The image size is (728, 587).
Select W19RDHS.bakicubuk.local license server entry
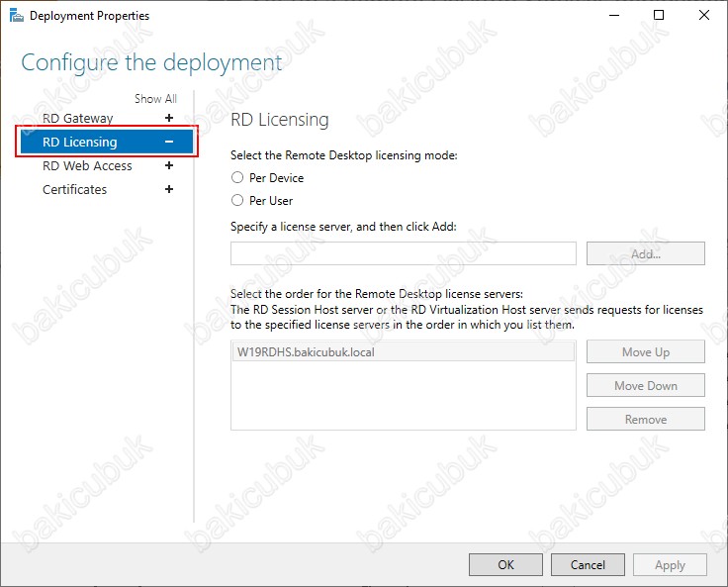[403, 351]
